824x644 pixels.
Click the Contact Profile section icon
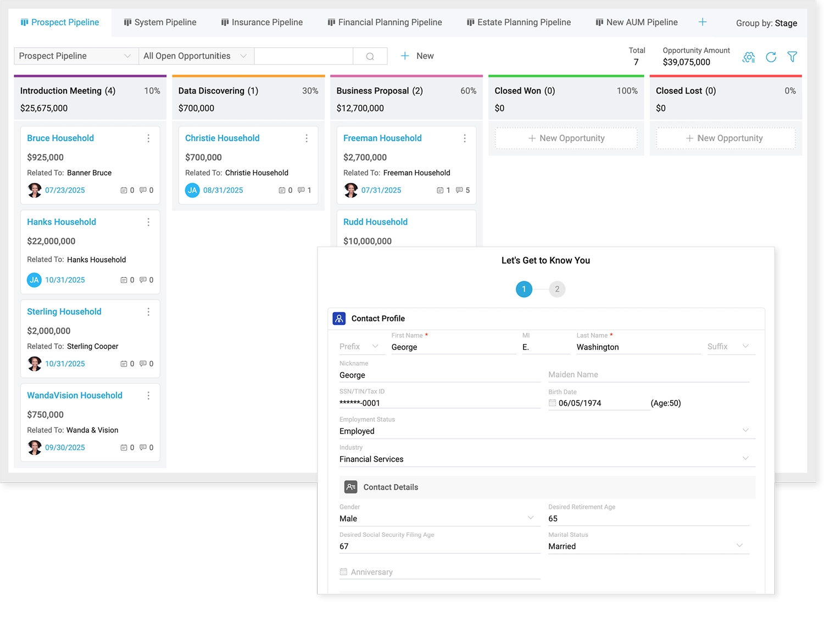click(339, 318)
